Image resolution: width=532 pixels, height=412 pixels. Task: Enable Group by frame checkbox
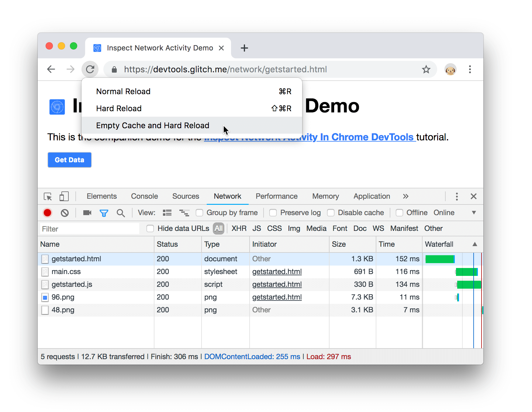click(199, 213)
